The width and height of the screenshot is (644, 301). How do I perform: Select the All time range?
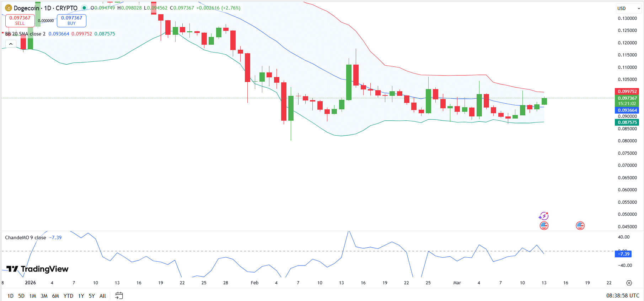tap(103, 296)
